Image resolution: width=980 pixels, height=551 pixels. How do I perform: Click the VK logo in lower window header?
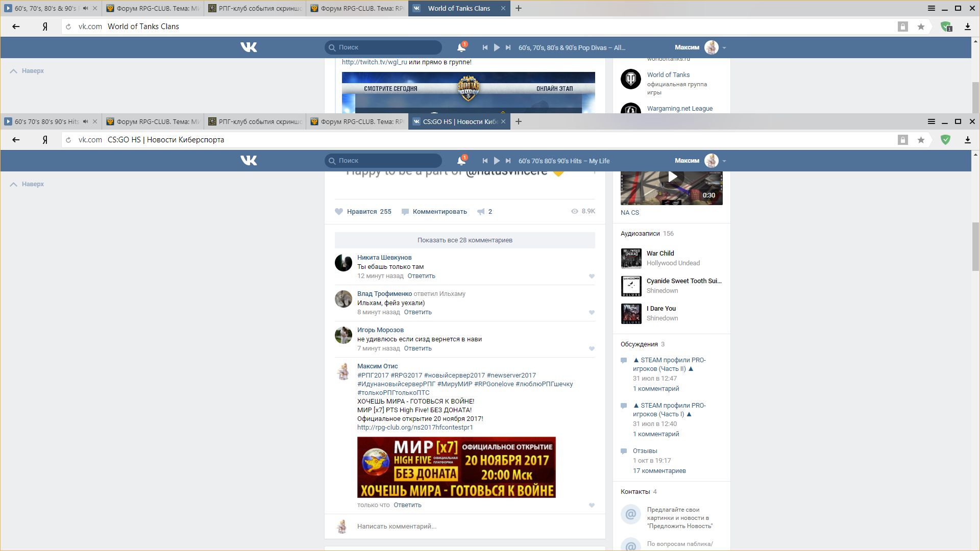pyautogui.click(x=249, y=161)
